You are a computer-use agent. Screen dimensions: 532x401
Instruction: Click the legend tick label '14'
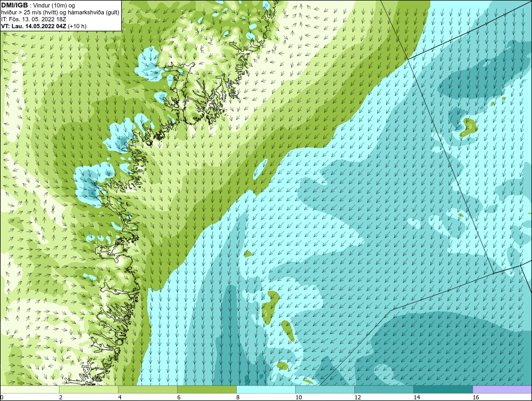(x=417, y=397)
